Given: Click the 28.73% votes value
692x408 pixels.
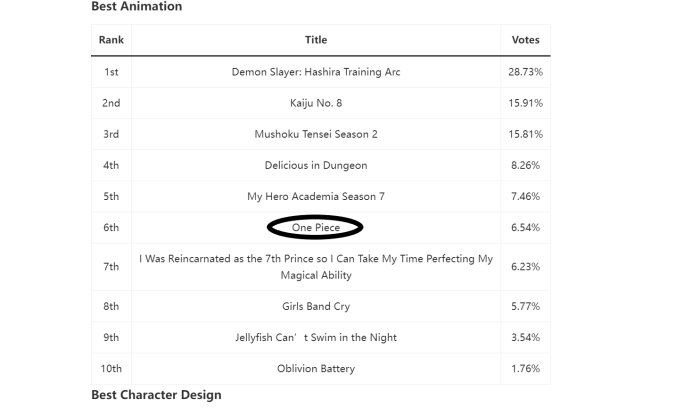Looking at the screenshot, I should 526,72.
